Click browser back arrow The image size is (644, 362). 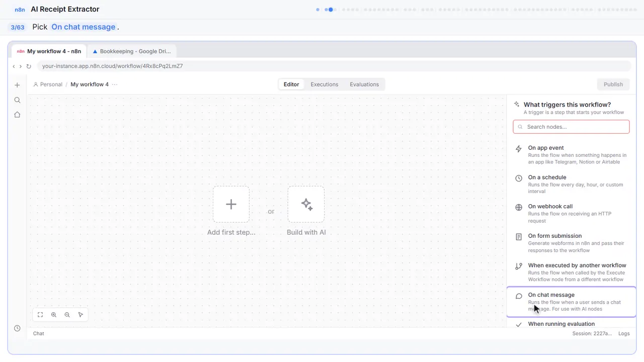[x=14, y=66]
